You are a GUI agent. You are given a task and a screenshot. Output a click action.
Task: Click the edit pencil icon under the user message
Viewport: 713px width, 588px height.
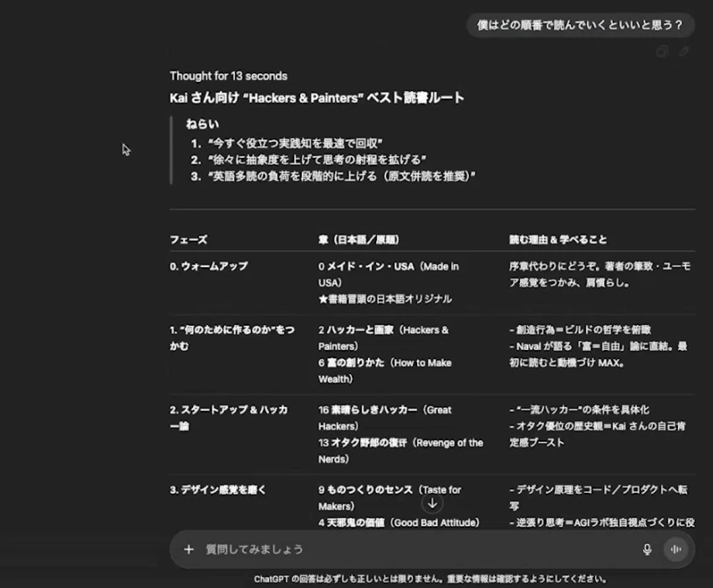tap(684, 52)
